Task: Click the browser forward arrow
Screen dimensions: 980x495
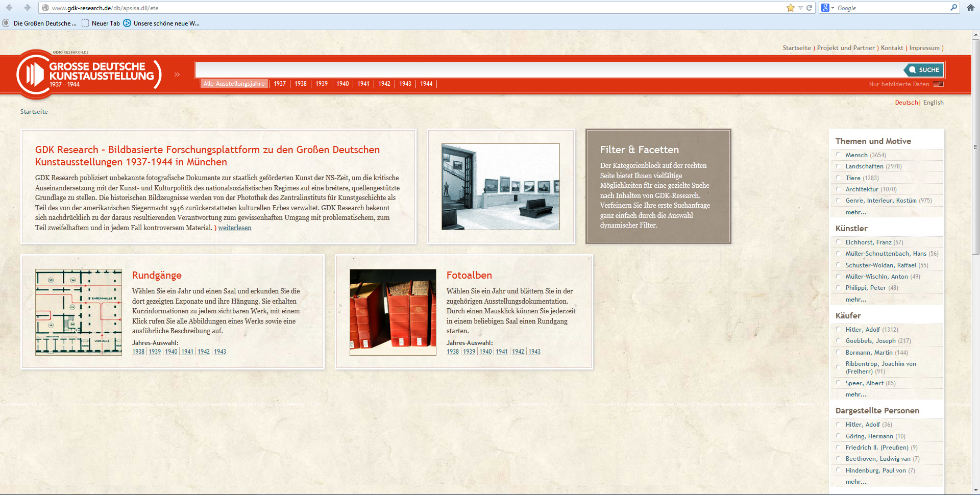Action: click(x=27, y=8)
